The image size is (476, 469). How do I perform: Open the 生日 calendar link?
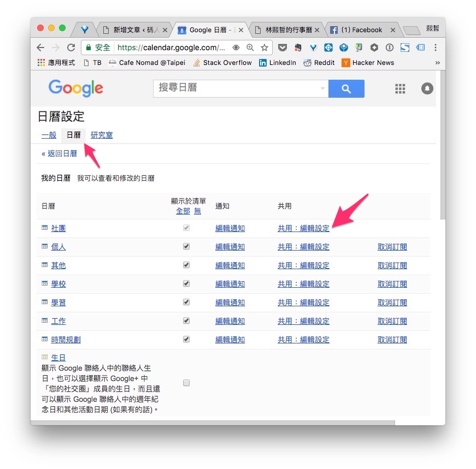pyautogui.click(x=58, y=358)
